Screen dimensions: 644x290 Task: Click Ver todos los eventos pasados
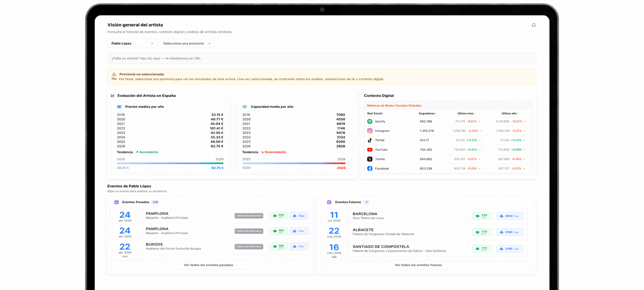pos(210,265)
